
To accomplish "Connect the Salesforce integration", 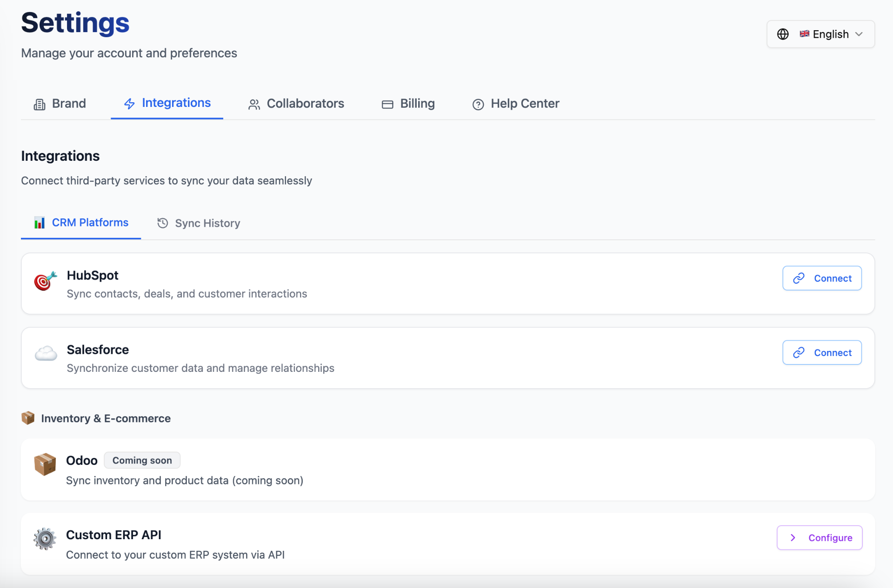I will [x=822, y=352].
